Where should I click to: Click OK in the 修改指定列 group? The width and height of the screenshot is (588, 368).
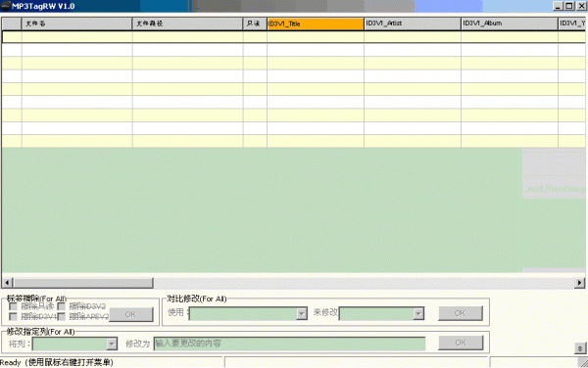(461, 343)
